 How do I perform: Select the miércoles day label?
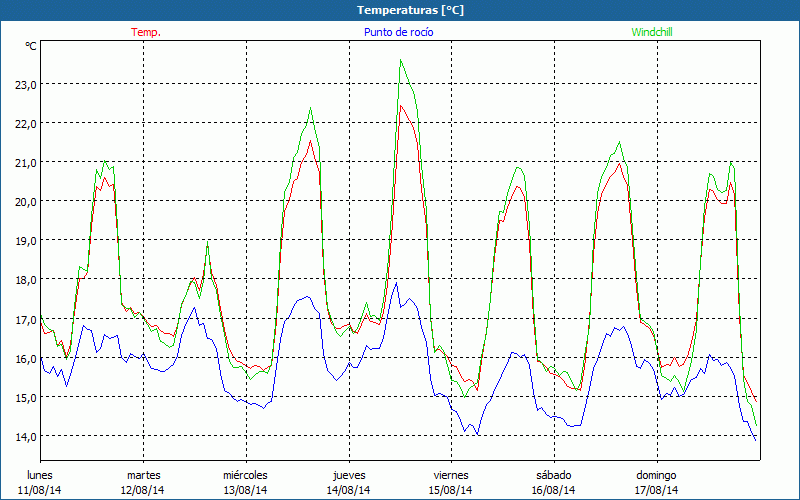point(245,475)
